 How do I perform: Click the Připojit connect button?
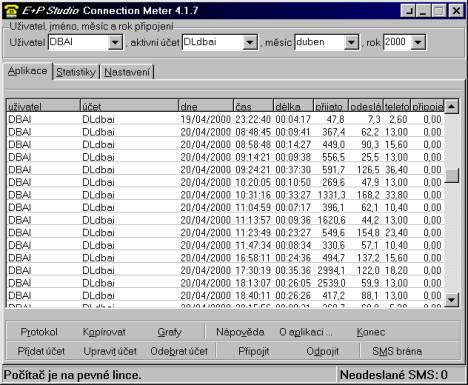tap(254, 351)
